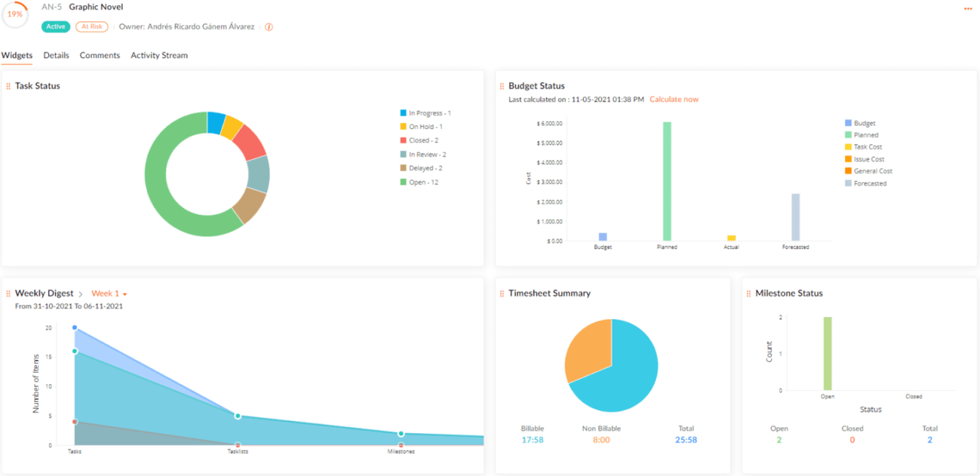The height and width of the screenshot is (476, 980).
Task: Click the Calculate now link
Action: [674, 99]
